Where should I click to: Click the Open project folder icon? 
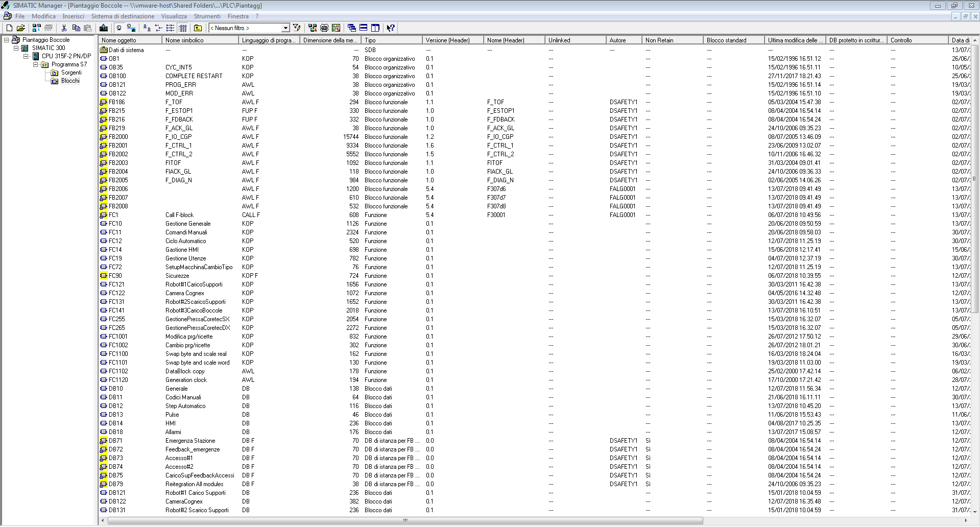coord(20,28)
